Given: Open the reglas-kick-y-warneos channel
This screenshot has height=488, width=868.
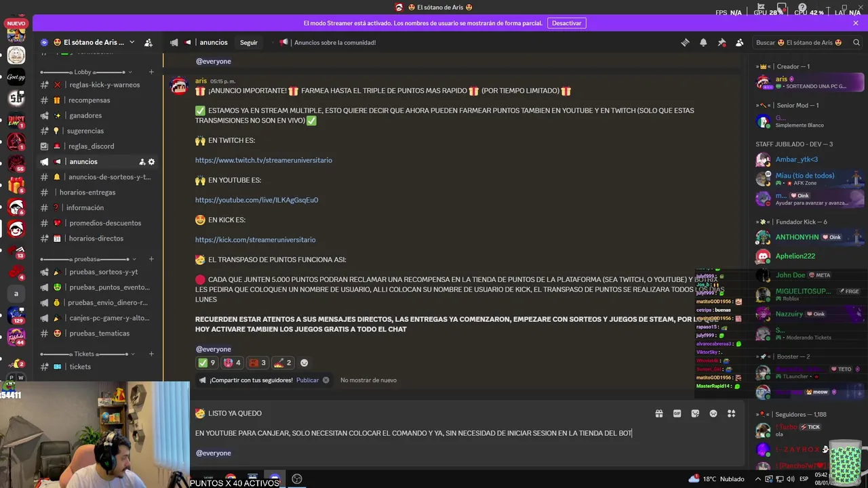Looking at the screenshot, I should point(98,85).
